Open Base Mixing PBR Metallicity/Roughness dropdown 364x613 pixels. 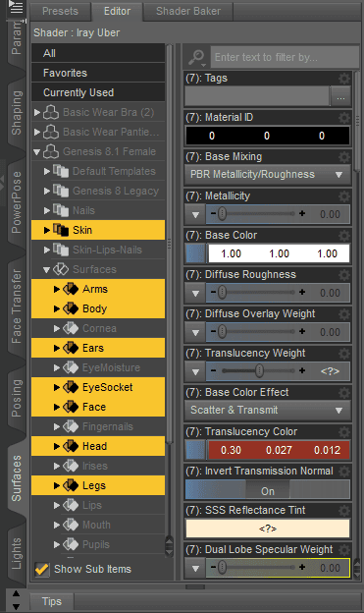point(268,174)
